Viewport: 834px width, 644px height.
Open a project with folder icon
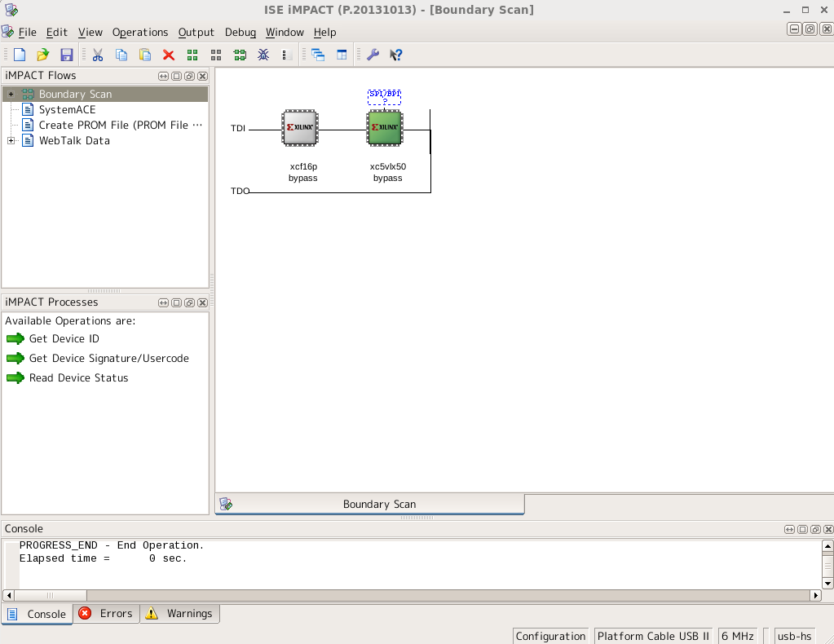coord(43,55)
